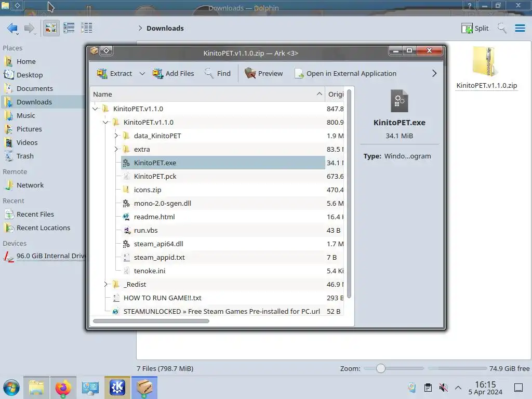Open the Dolphin search magnifier
This screenshot has width=532, height=399.
click(502, 28)
